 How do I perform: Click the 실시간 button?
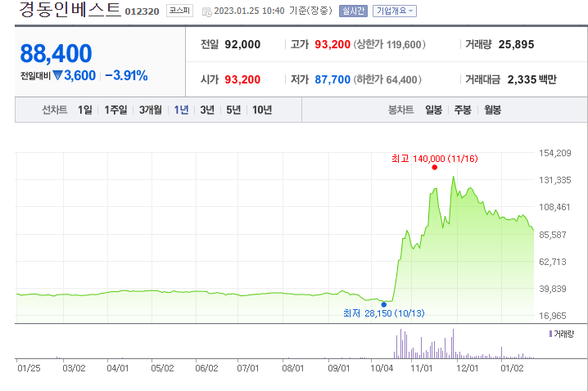pyautogui.click(x=353, y=11)
